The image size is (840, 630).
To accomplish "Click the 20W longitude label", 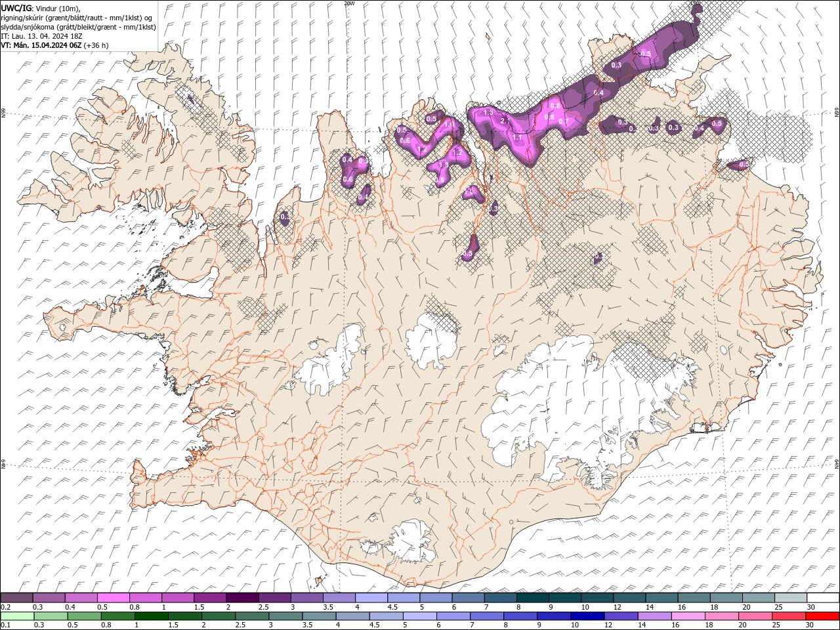I will click(x=349, y=3).
